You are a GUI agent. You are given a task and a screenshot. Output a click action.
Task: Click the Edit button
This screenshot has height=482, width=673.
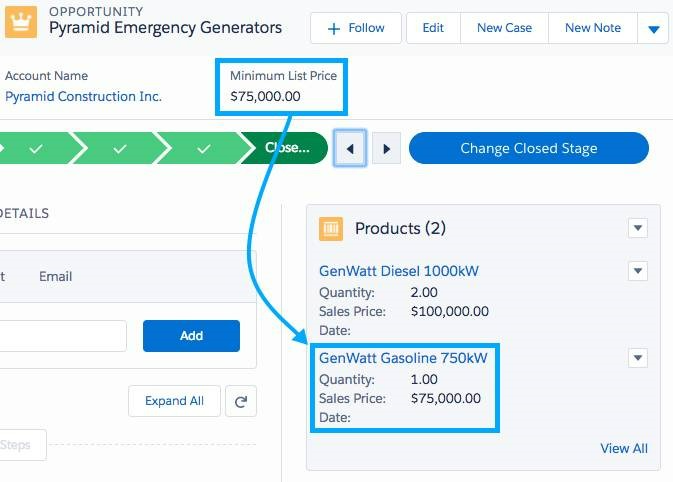[432, 28]
